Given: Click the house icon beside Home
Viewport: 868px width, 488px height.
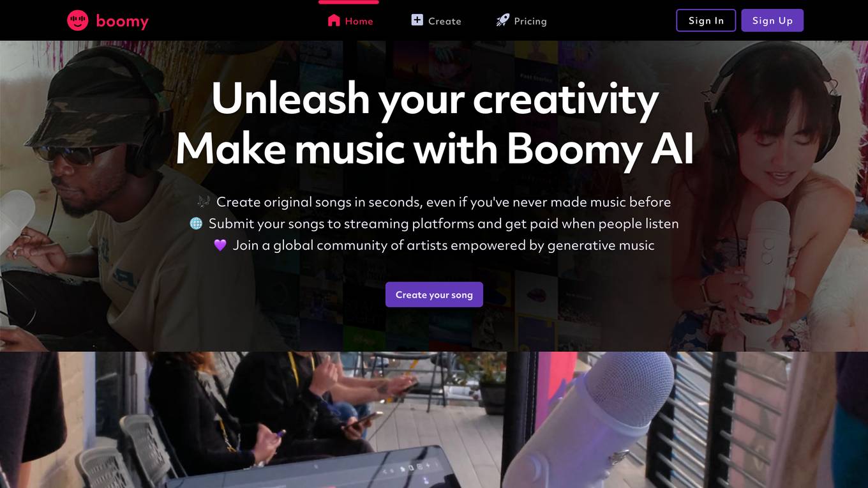Looking at the screenshot, I should (x=334, y=20).
